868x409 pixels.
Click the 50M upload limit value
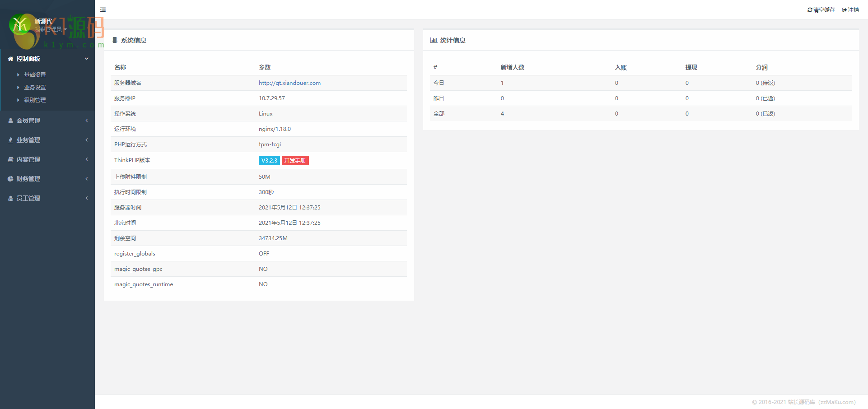click(x=265, y=177)
